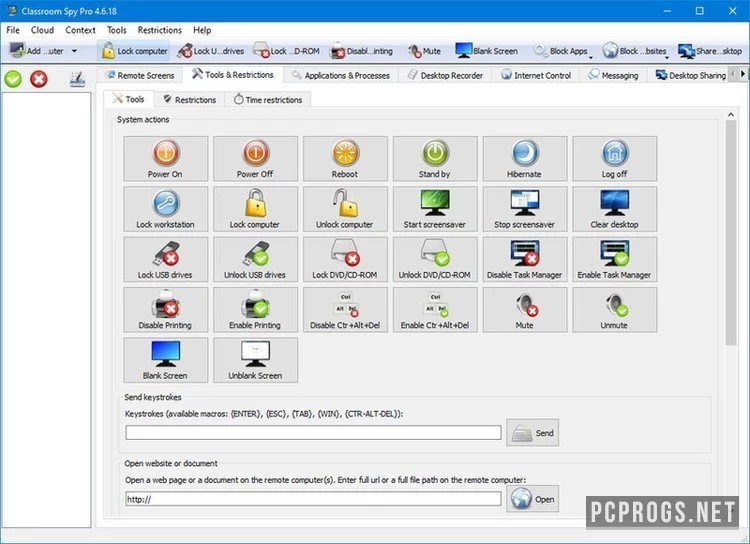Click Lock USB drives toolbar button
The height and width of the screenshot is (544, 750).
coord(210,51)
